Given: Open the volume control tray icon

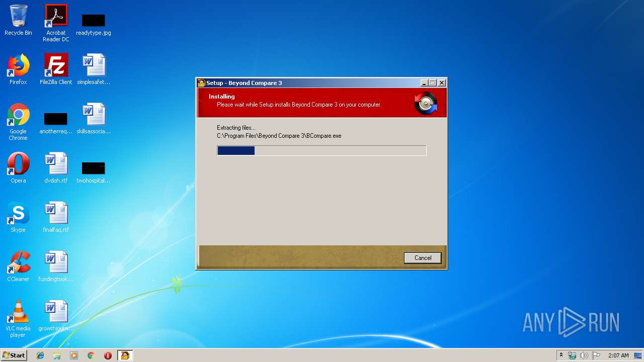Looking at the screenshot, I should pos(584,355).
